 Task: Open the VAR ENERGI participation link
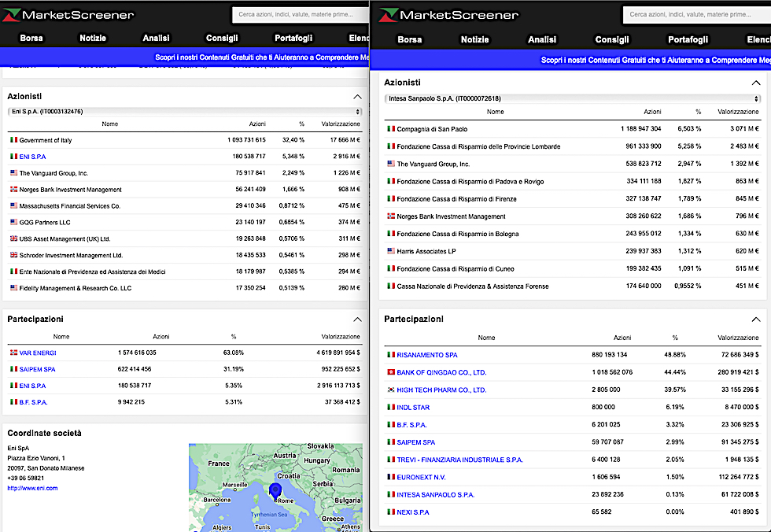[x=38, y=353]
